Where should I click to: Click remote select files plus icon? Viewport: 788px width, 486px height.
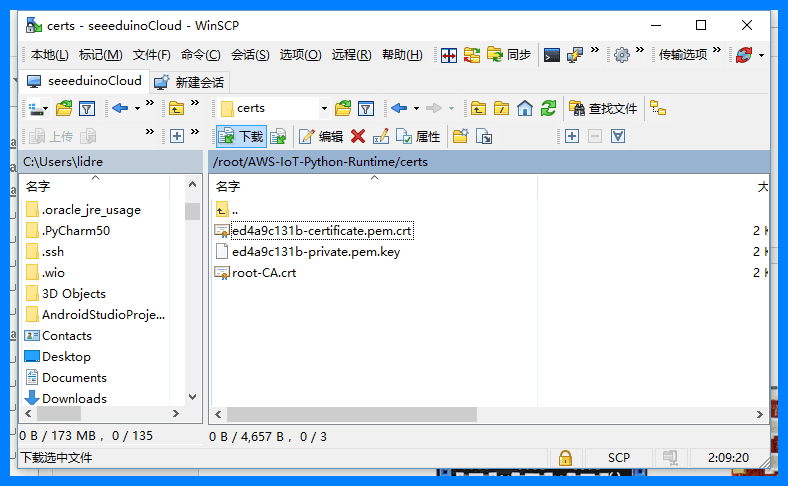tap(572, 136)
